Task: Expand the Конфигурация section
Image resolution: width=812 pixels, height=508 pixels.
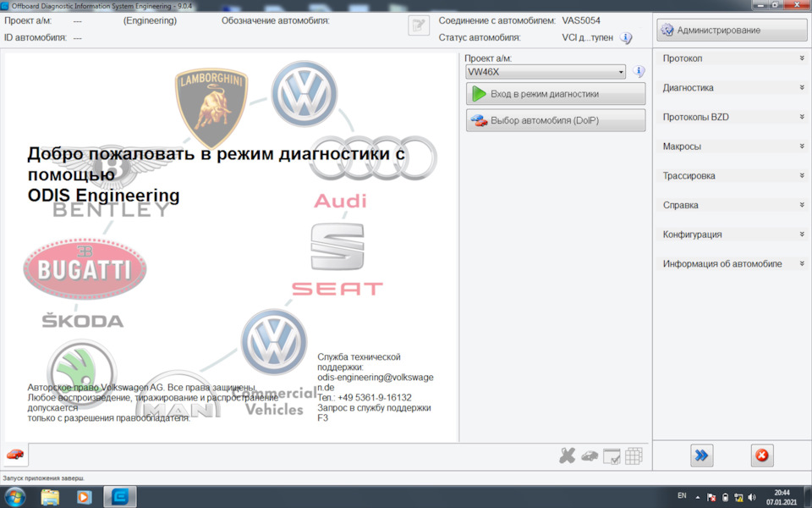Action: tap(732, 235)
